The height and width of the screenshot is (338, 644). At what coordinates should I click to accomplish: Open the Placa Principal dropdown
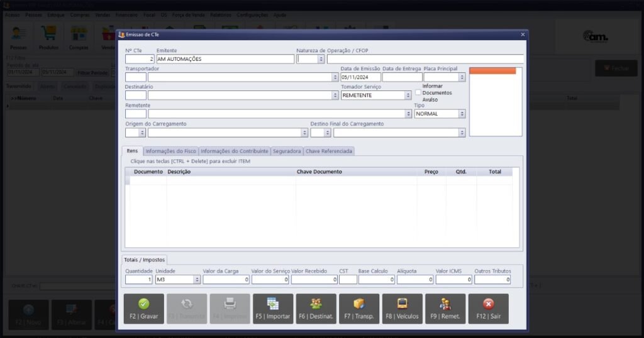click(462, 77)
